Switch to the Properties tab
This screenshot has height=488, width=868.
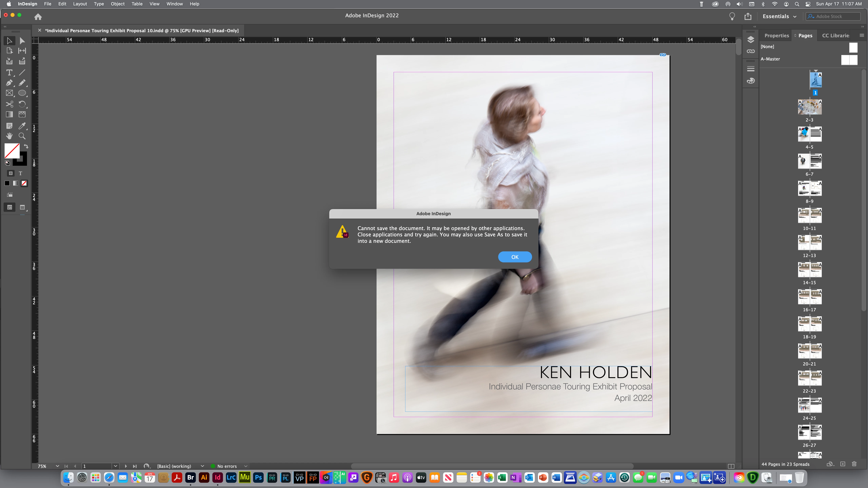(776, 36)
